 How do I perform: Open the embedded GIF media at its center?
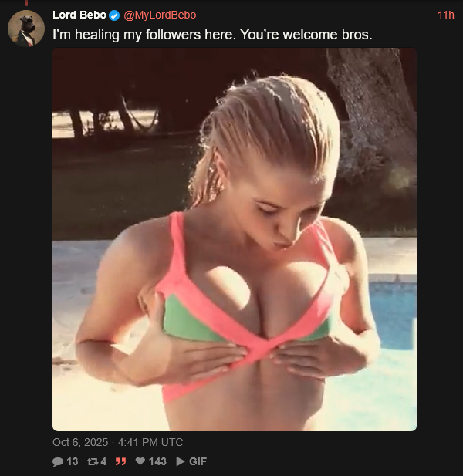tap(235, 239)
